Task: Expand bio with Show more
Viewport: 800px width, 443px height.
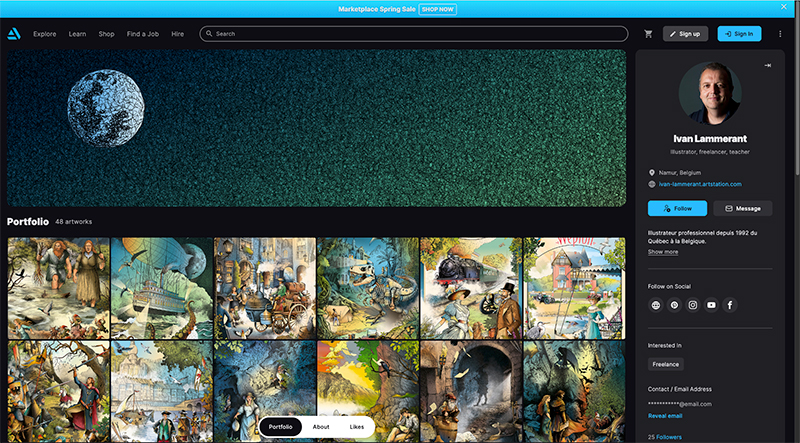Action: point(662,252)
